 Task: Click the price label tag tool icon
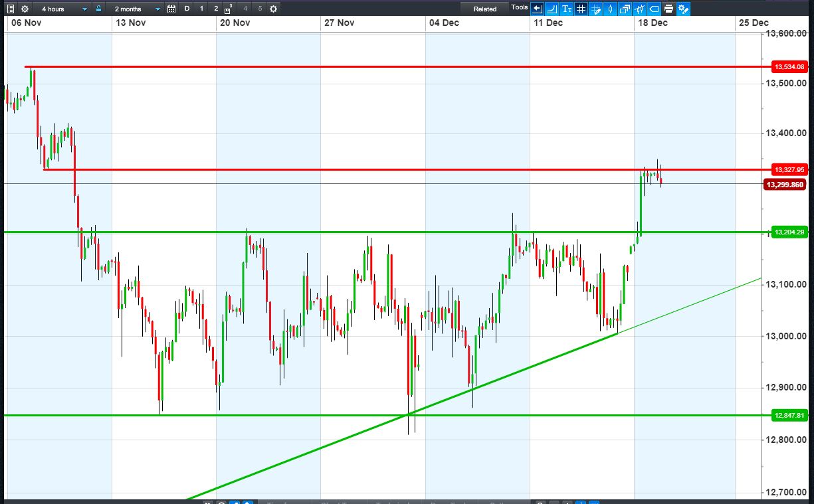coord(654,9)
